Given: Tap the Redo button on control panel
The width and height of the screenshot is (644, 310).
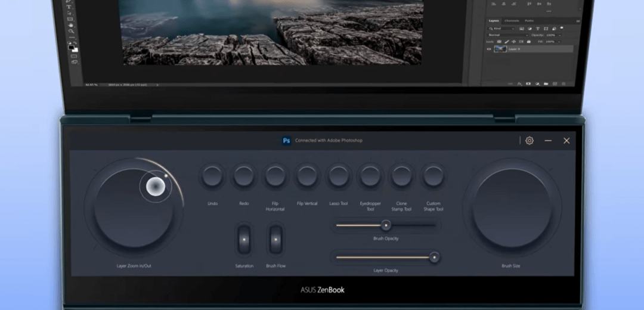Looking at the screenshot, I should (244, 176).
